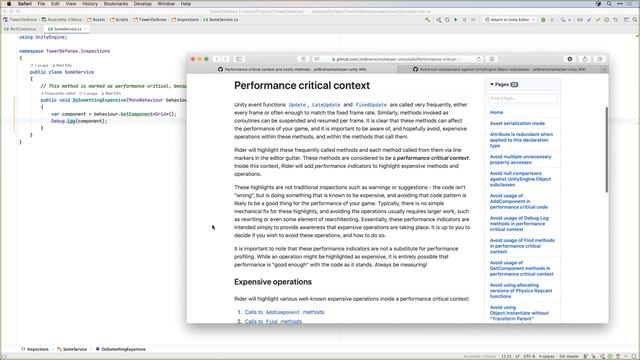Click the Safari page vertical scrollbar
Viewport: 640px width, 360px height.
coord(606,149)
